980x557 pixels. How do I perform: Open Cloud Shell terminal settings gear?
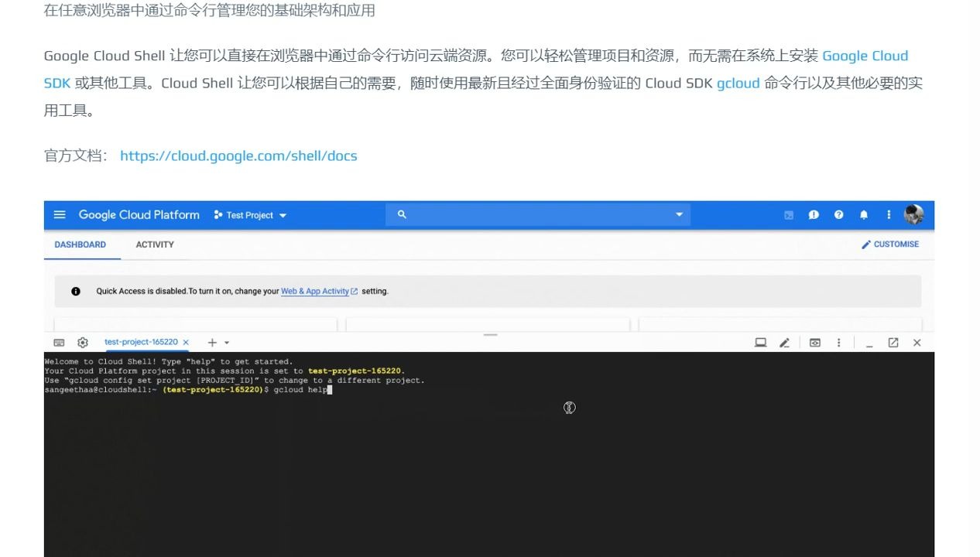[x=83, y=343]
